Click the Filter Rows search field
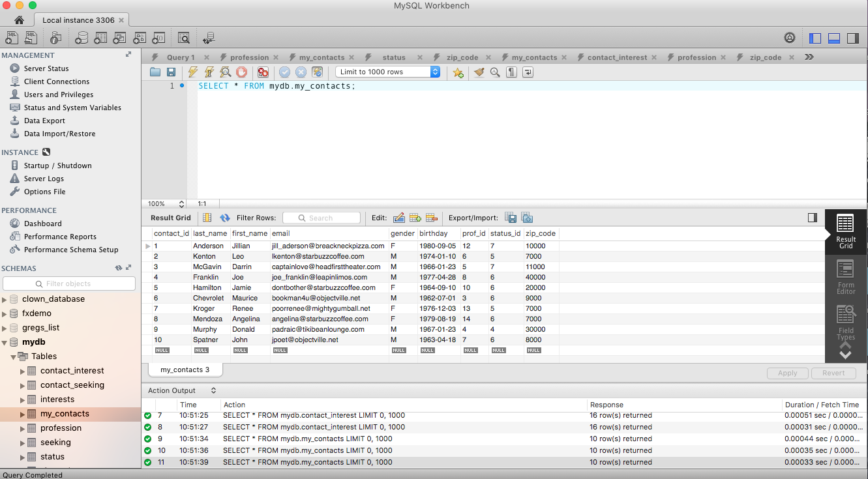The image size is (868, 479). click(321, 218)
